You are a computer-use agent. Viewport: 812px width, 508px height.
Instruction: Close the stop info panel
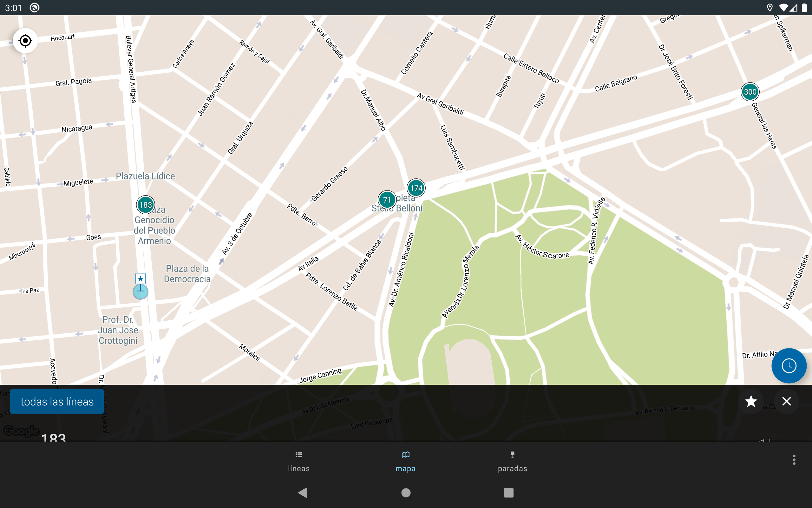(x=787, y=401)
